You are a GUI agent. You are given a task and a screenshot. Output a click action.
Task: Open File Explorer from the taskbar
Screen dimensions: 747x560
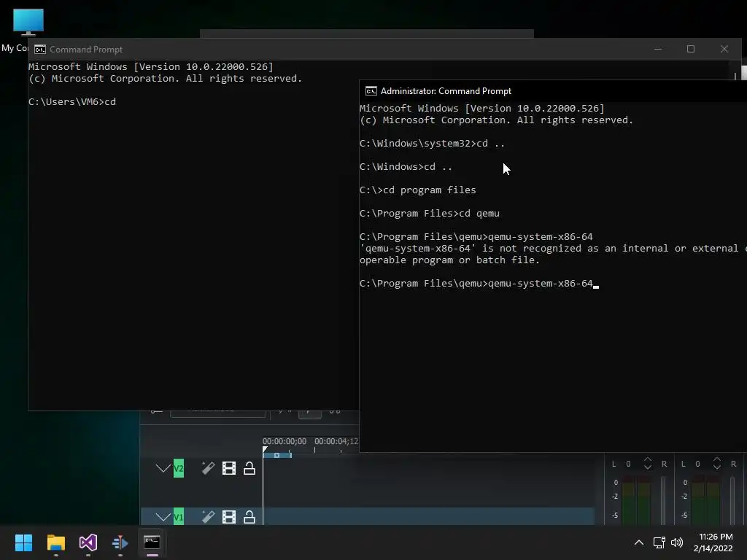tap(55, 542)
